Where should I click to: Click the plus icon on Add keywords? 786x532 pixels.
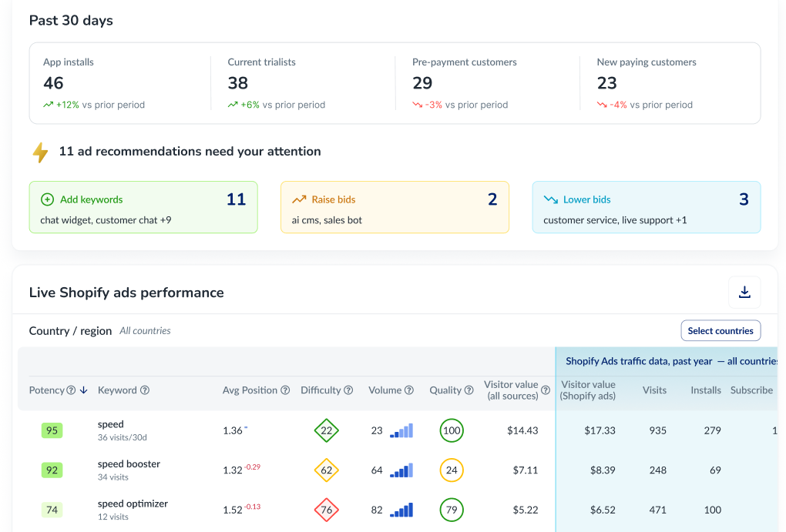click(47, 199)
